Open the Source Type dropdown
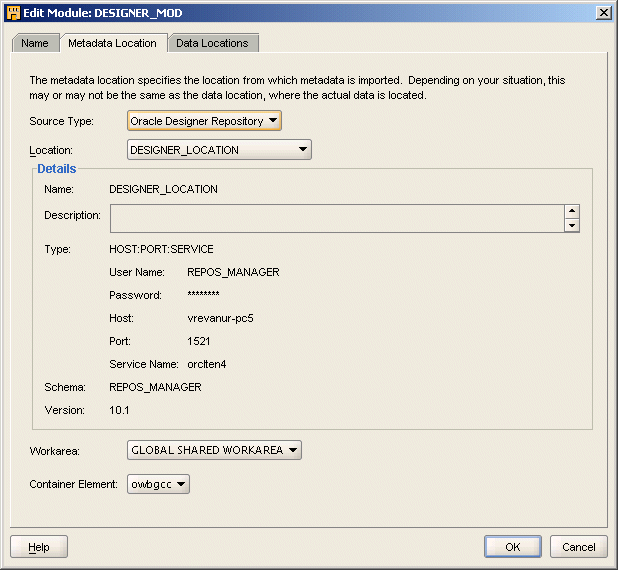The image size is (618, 570). click(204, 121)
